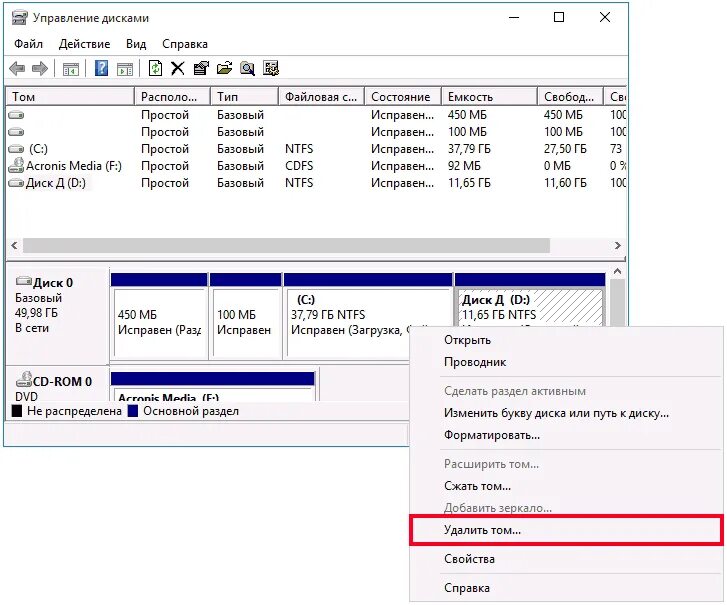
Task: Select the 450 МБ partition block on Диск 0
Action: coord(159,316)
